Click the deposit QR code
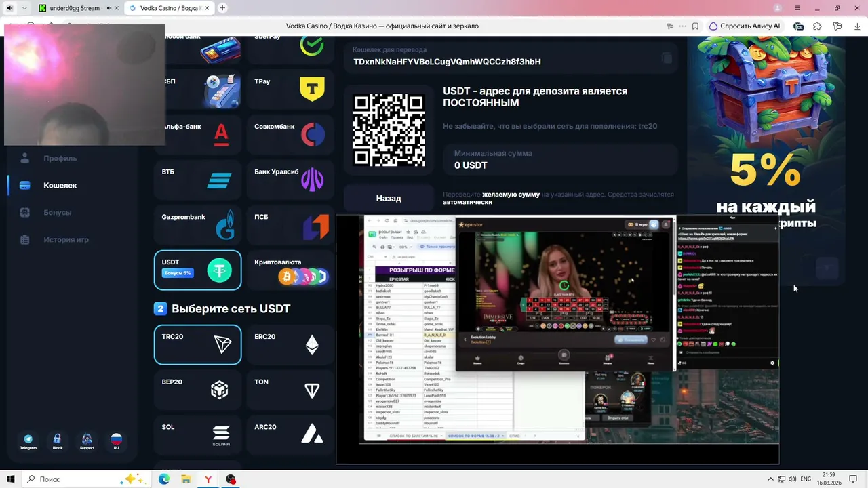 click(x=389, y=130)
